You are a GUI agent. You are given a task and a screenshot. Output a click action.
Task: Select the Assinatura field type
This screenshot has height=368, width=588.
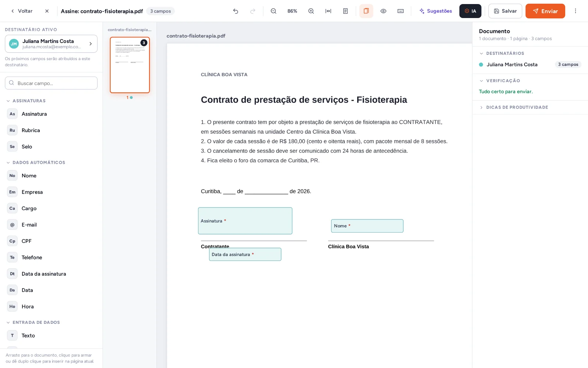pos(51,114)
